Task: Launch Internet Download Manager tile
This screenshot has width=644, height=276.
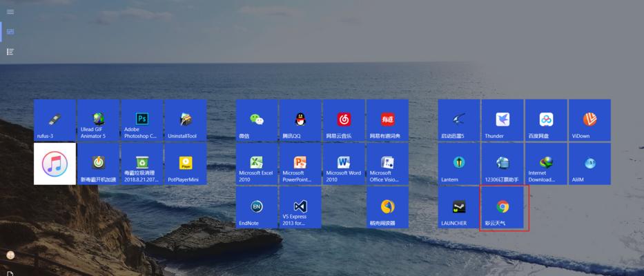Action: pos(546,164)
